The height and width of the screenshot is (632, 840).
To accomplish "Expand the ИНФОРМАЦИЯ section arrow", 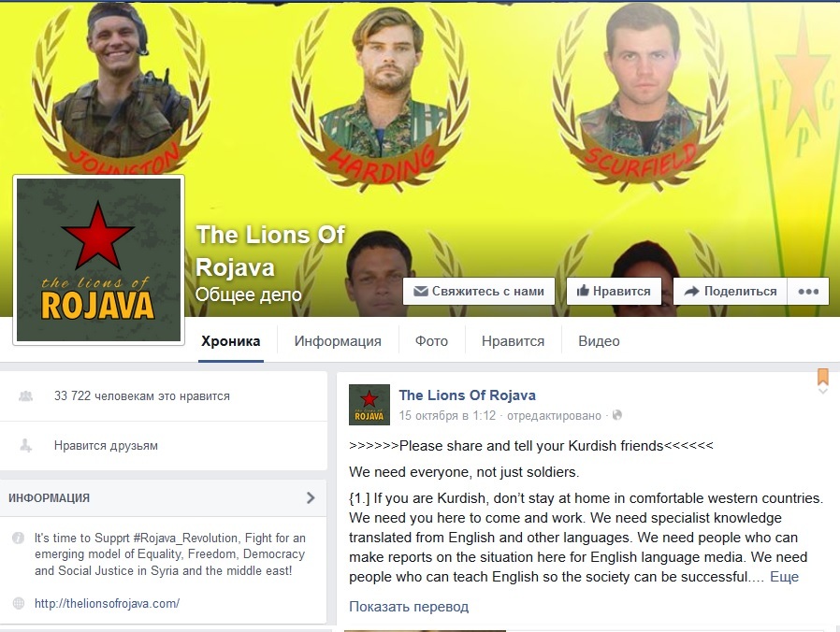I will click(x=311, y=497).
